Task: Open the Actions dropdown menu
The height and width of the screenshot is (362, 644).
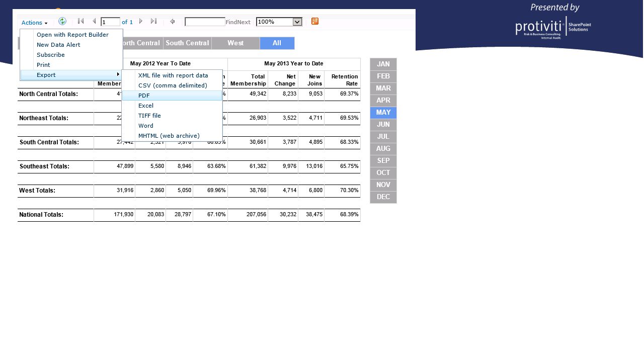Action: coord(34,23)
